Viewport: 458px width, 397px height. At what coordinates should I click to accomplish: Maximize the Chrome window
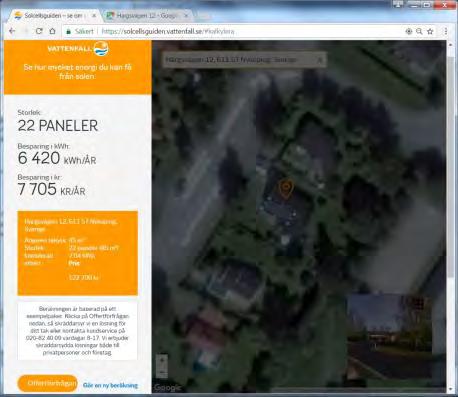(x=428, y=5)
